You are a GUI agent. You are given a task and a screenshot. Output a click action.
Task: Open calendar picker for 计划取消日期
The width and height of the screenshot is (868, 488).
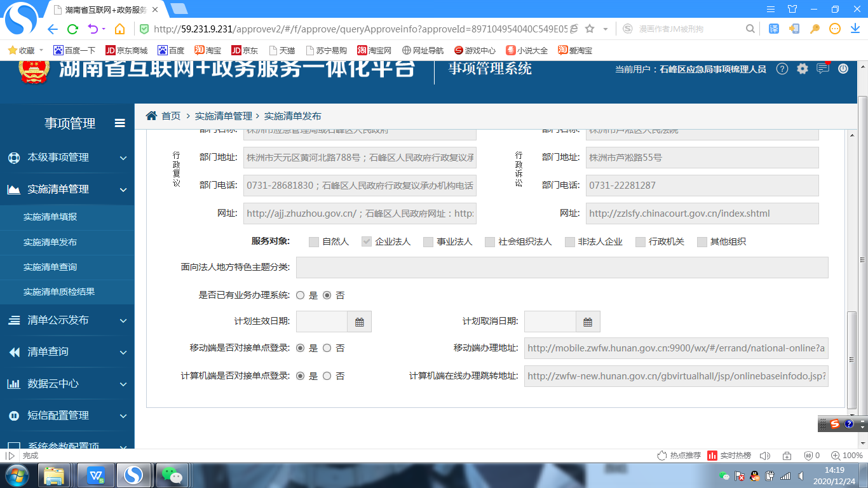pos(588,322)
